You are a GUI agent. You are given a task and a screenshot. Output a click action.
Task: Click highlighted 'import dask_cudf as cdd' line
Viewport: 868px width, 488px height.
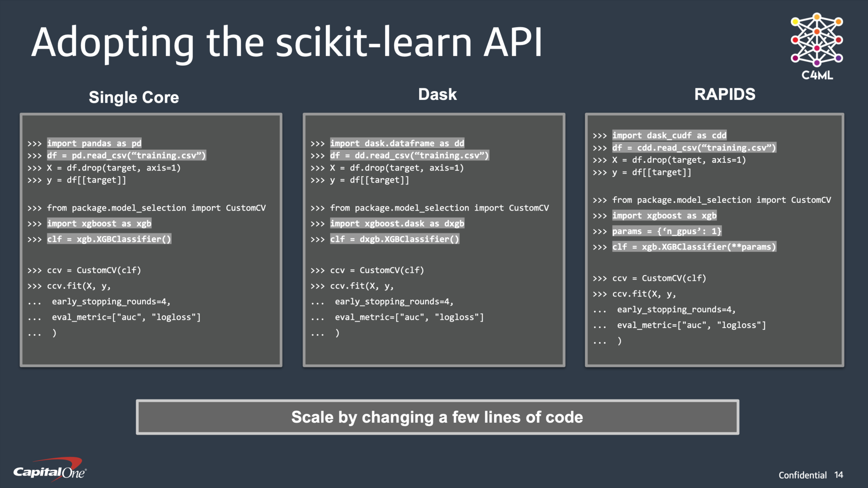click(x=669, y=135)
